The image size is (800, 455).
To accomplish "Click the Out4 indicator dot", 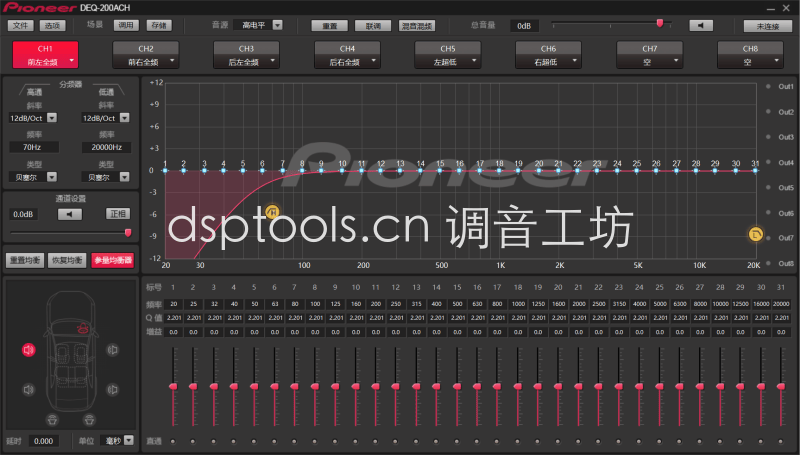I will pyautogui.click(x=768, y=163).
